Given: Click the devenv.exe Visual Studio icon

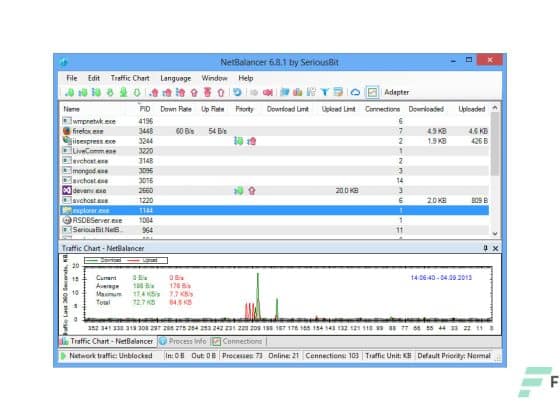Looking at the screenshot, I should 67,190.
